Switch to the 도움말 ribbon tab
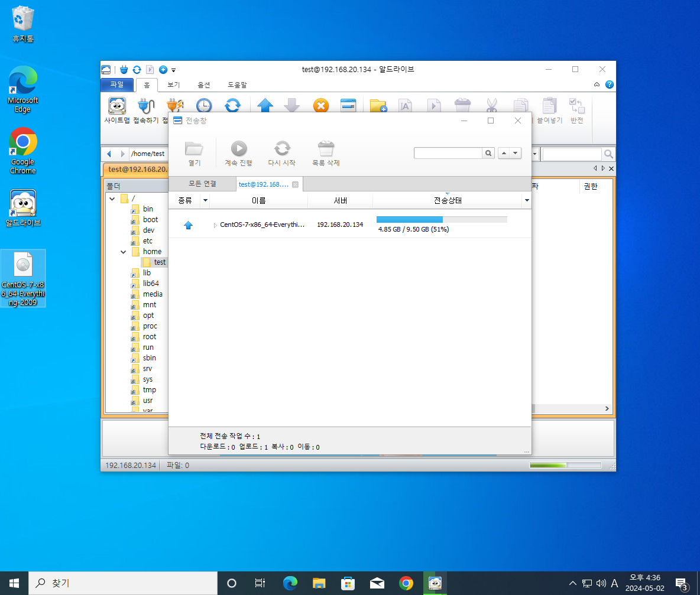Viewport: 700px width, 595px height. point(237,84)
